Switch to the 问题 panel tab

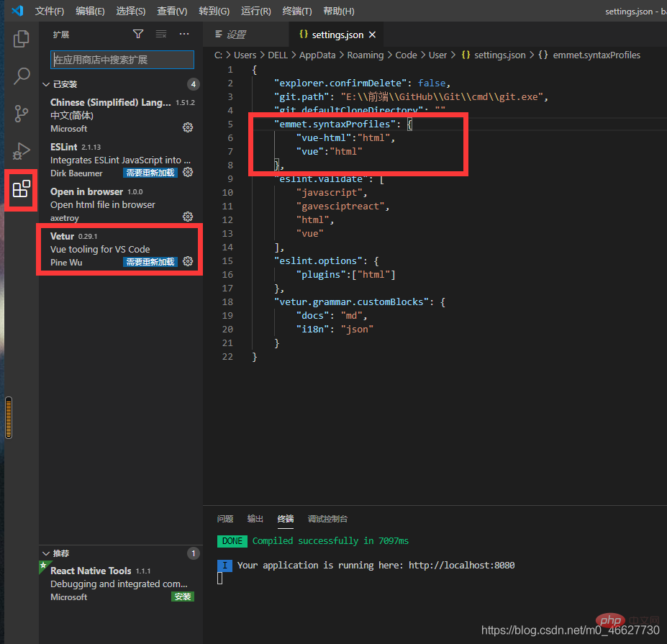pos(225,519)
